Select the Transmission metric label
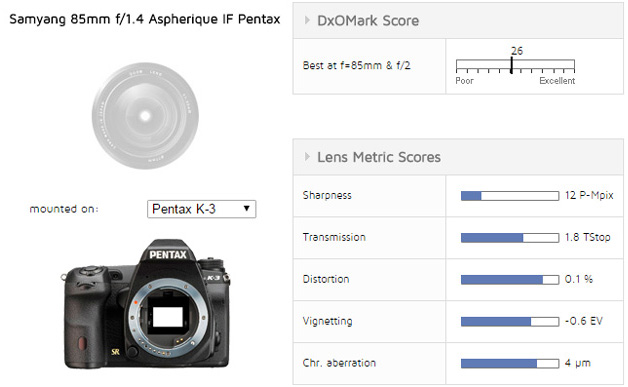The width and height of the screenshot is (628, 387). tap(334, 237)
